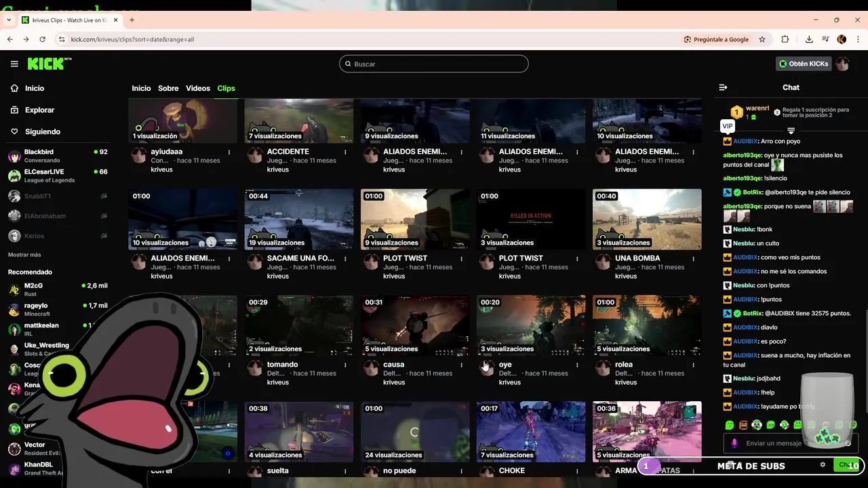The width and height of the screenshot is (868, 488).
Task: Click the address bar URL
Action: [x=132, y=39]
